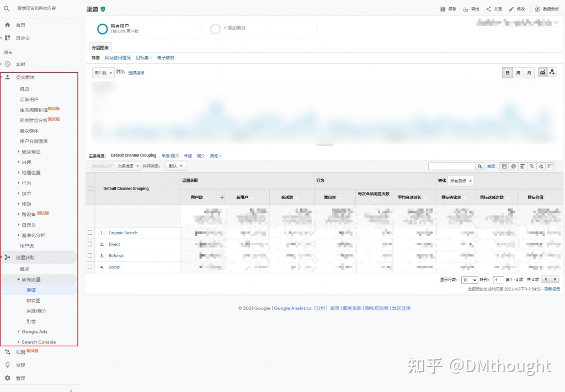
Task: Click the 刷新报告 refresh report link
Action: coord(552,289)
